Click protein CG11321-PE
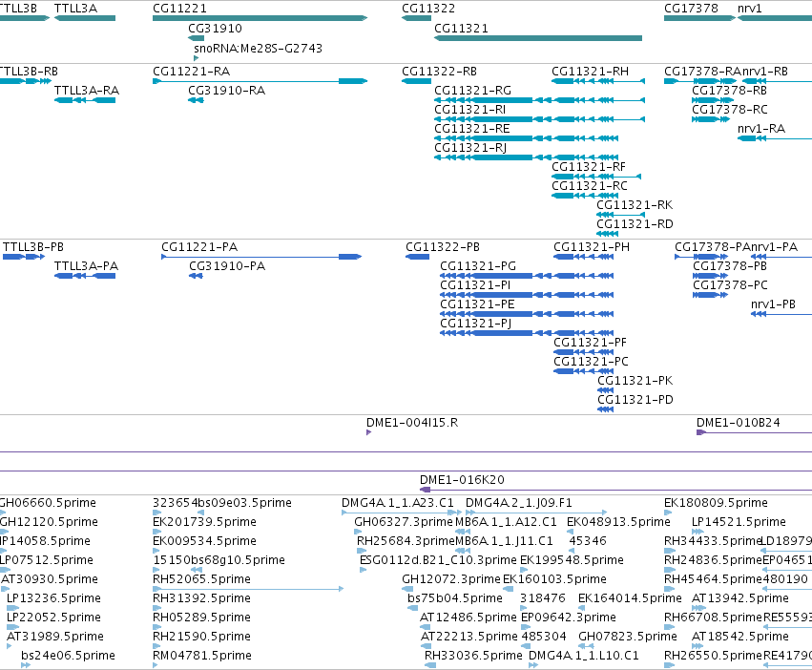The image size is (812, 670). click(527, 314)
